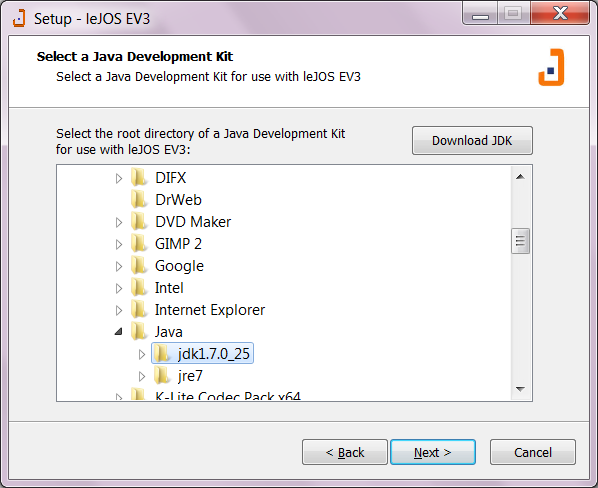Expand the jre7 folder node

pos(141,377)
